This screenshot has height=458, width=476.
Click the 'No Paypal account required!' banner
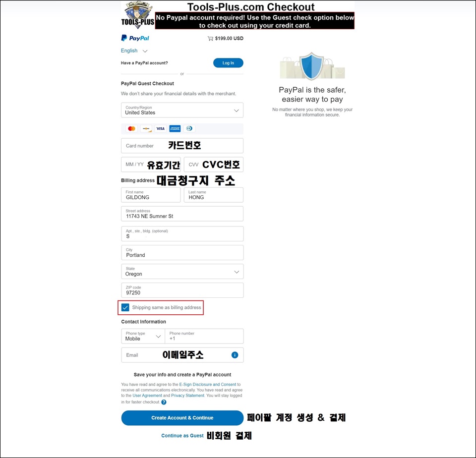point(255,21)
